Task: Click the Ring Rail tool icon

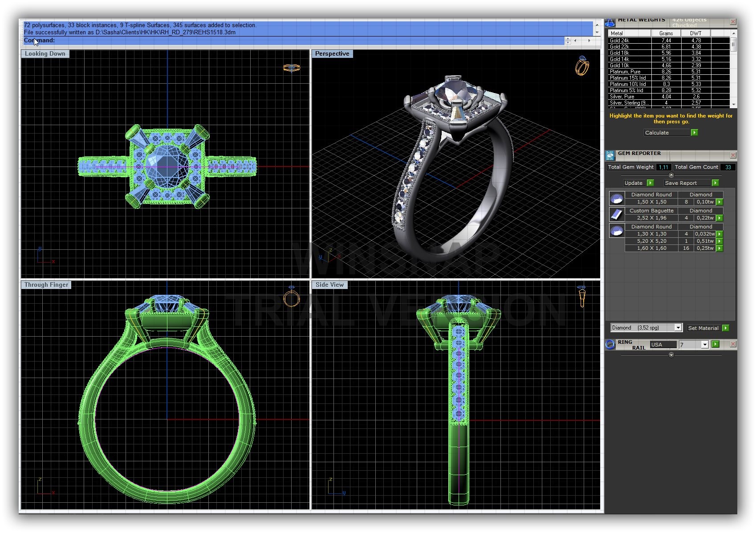Action: pyautogui.click(x=610, y=345)
